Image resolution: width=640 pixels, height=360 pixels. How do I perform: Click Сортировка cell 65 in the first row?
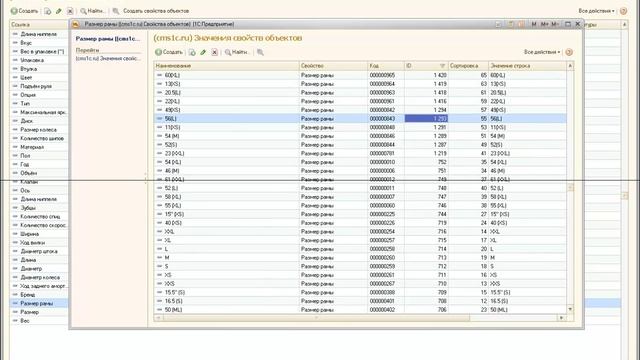click(468, 75)
